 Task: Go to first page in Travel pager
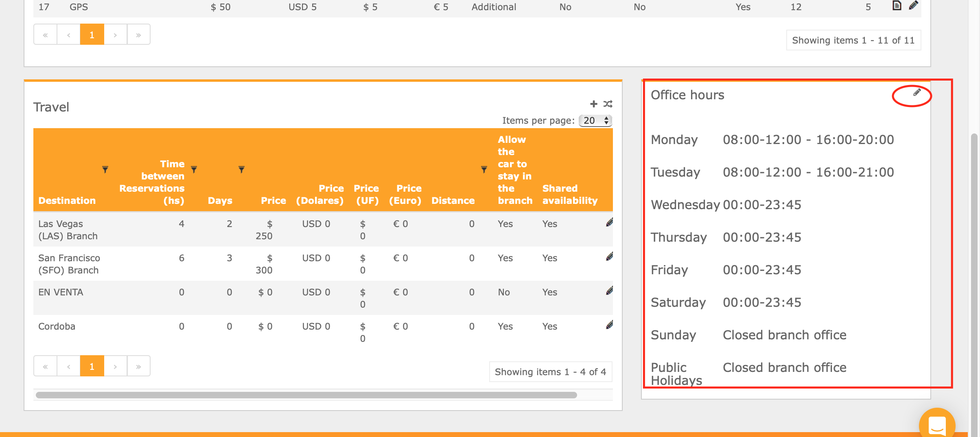click(45, 366)
